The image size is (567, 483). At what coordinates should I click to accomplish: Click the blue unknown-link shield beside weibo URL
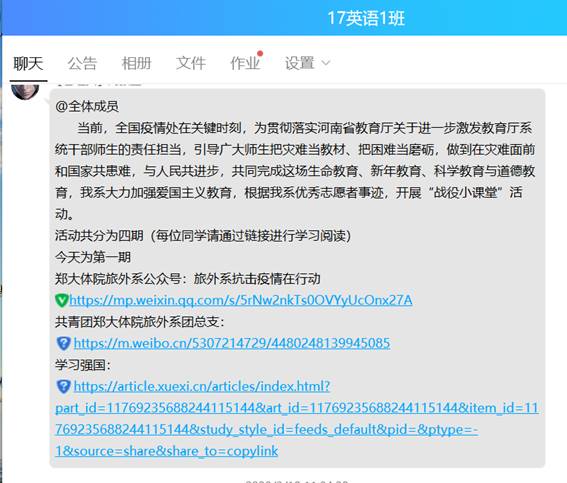[63, 343]
